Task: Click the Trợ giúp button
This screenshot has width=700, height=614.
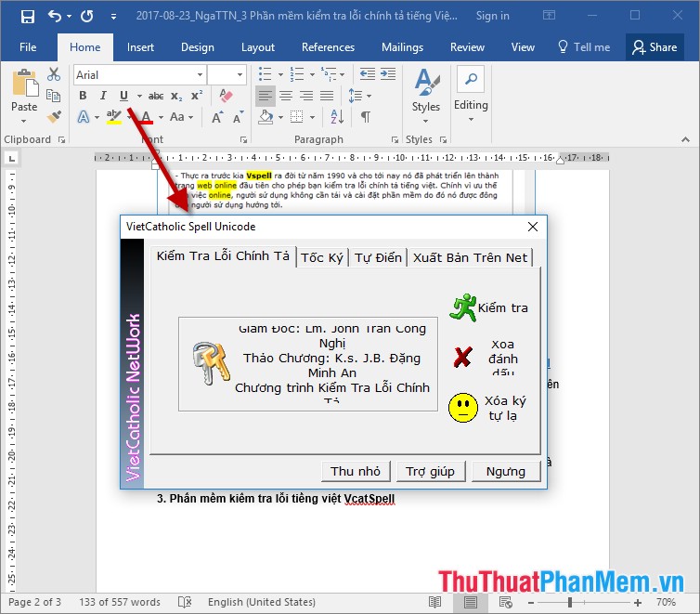Action: [x=431, y=472]
